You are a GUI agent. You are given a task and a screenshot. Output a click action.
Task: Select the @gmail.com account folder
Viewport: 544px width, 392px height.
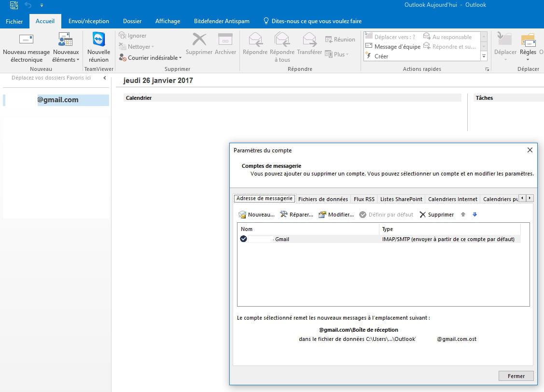coord(56,100)
